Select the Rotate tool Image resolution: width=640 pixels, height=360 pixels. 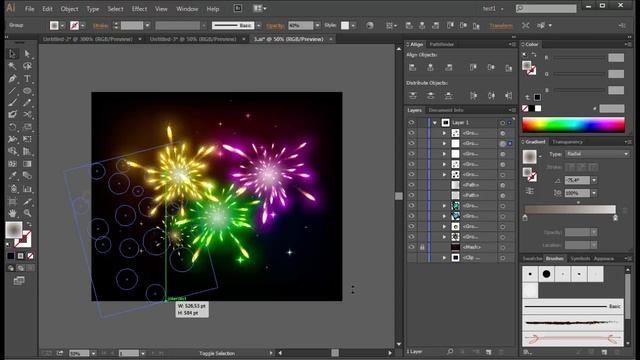12,127
